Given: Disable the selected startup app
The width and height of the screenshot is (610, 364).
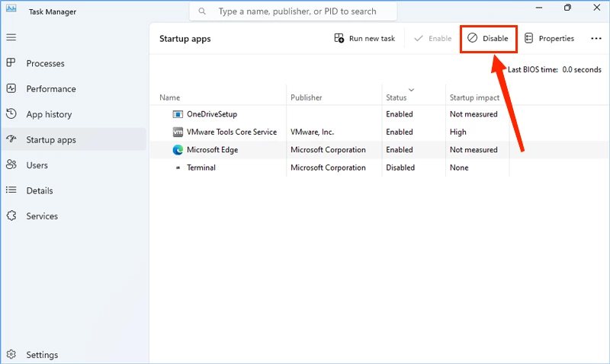Looking at the screenshot, I should [488, 39].
